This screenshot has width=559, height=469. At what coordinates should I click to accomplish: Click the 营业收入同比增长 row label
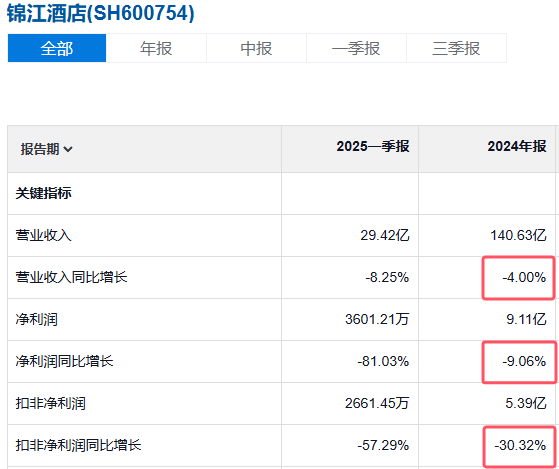71,277
